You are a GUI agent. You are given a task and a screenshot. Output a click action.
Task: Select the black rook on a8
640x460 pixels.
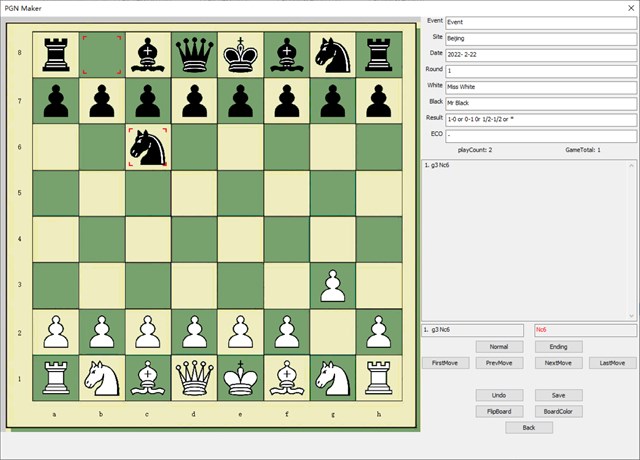tap(56, 55)
